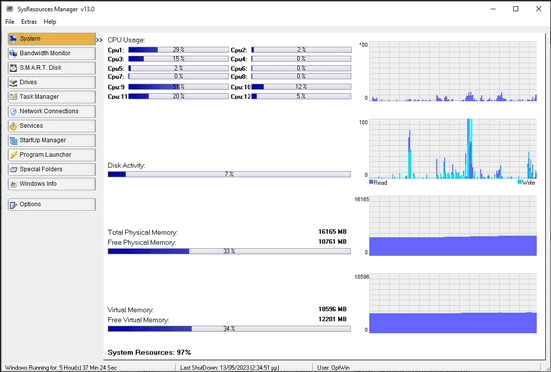Open StartUp Manager icon
Viewport: 551px width, 372px height.
13,140
